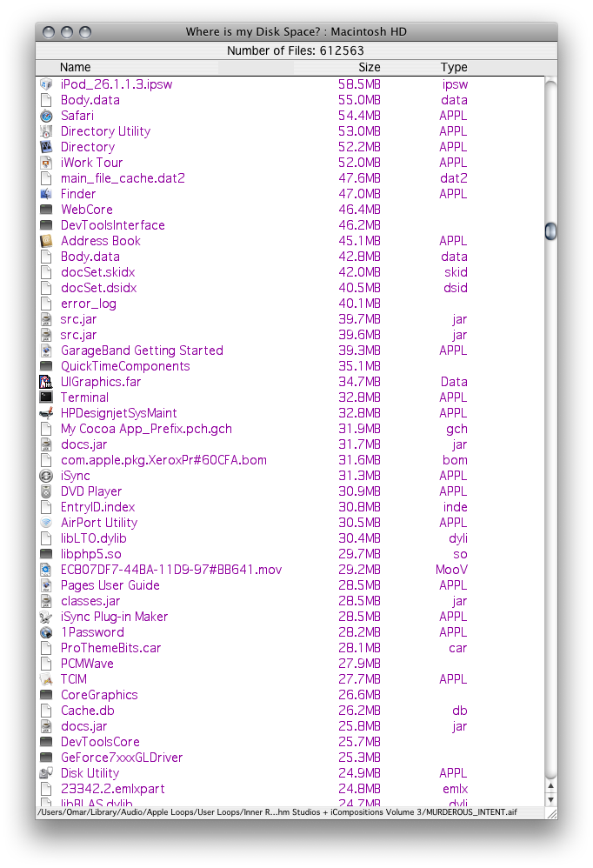The height and width of the screenshot is (868, 593).
Task: Click the 25.8MB docs.jar size
Action: point(360,726)
